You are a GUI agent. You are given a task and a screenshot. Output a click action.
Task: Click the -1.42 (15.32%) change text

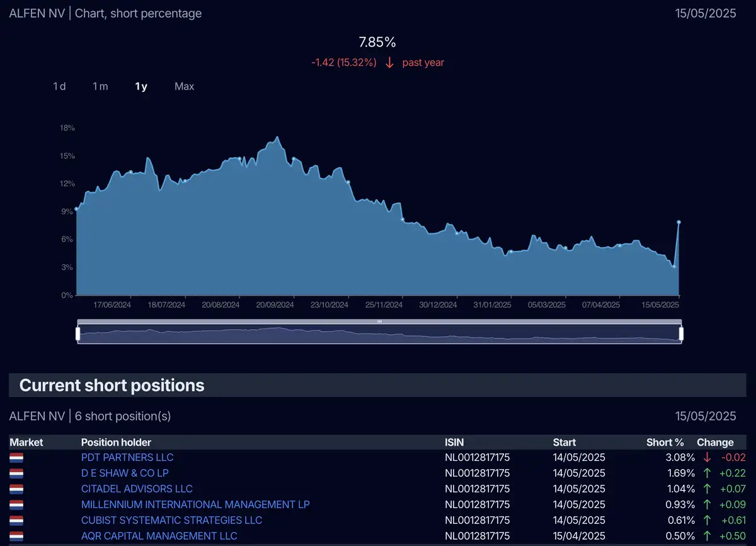click(344, 62)
